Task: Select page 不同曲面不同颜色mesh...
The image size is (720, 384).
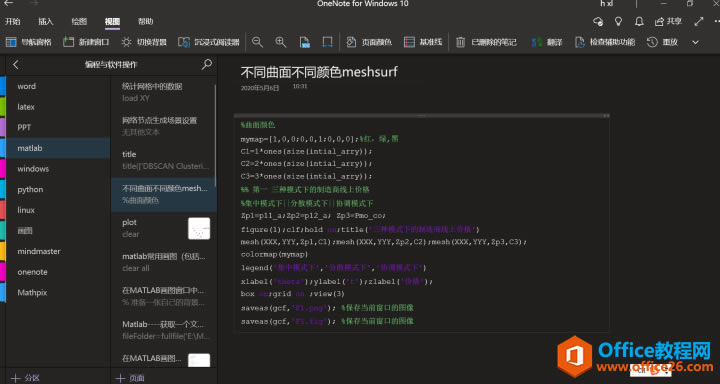Action: 163,195
